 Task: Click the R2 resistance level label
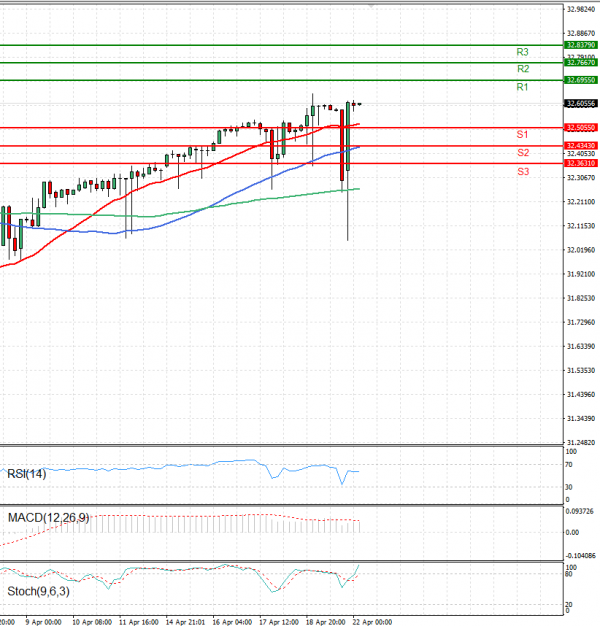point(523,69)
